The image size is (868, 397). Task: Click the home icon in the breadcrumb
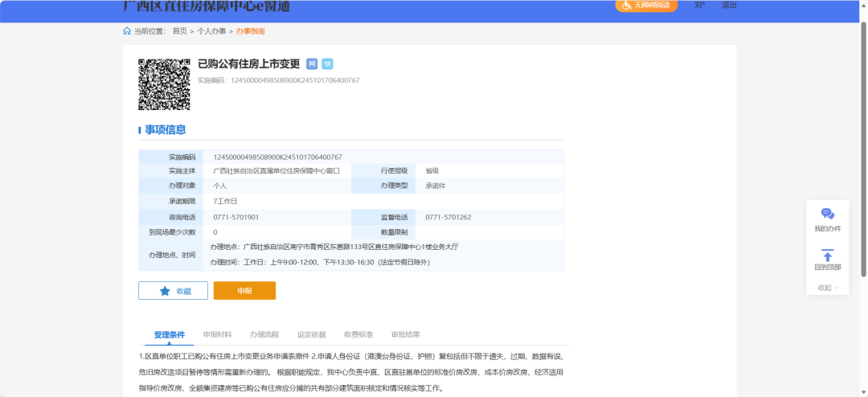click(x=127, y=31)
